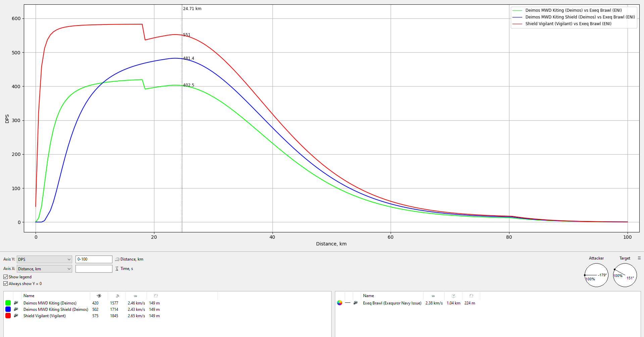The width and height of the screenshot is (644, 337).
Task: Click the speed column icon in target list
Action: pos(433,296)
